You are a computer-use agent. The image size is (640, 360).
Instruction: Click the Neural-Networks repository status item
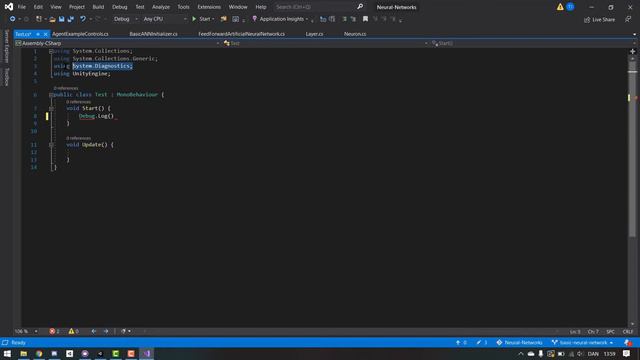(520, 343)
